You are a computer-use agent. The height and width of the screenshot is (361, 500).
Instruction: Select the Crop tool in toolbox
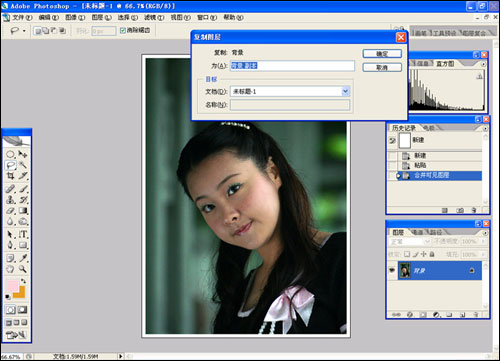[x=10, y=176]
